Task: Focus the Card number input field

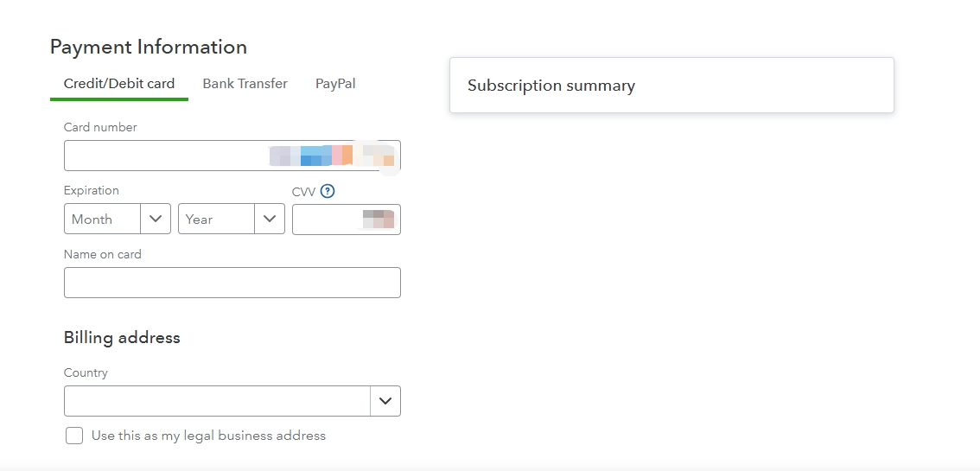Action: [x=232, y=156]
